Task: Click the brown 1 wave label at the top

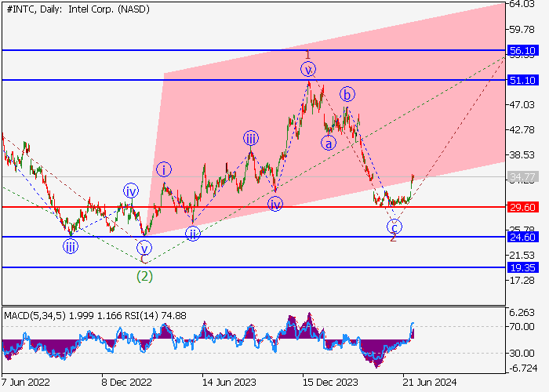Action: 307,55
